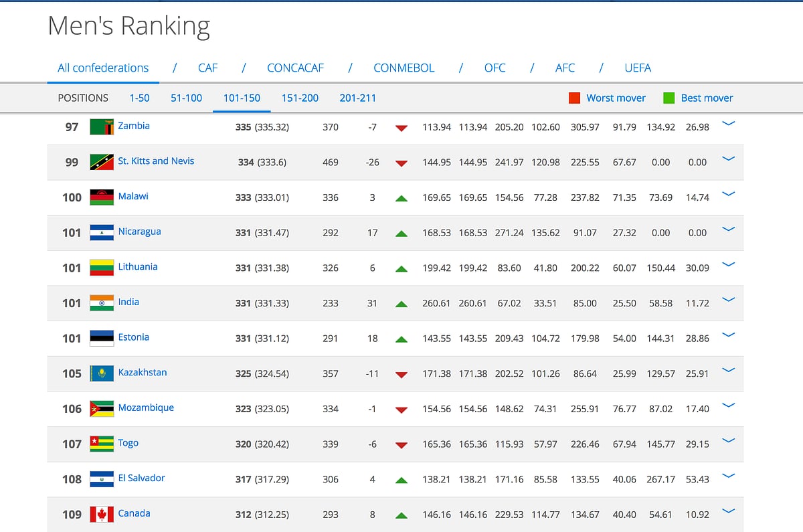The image size is (803, 532).
Task: Click the red Worst mover swatch
Action: coord(574,98)
